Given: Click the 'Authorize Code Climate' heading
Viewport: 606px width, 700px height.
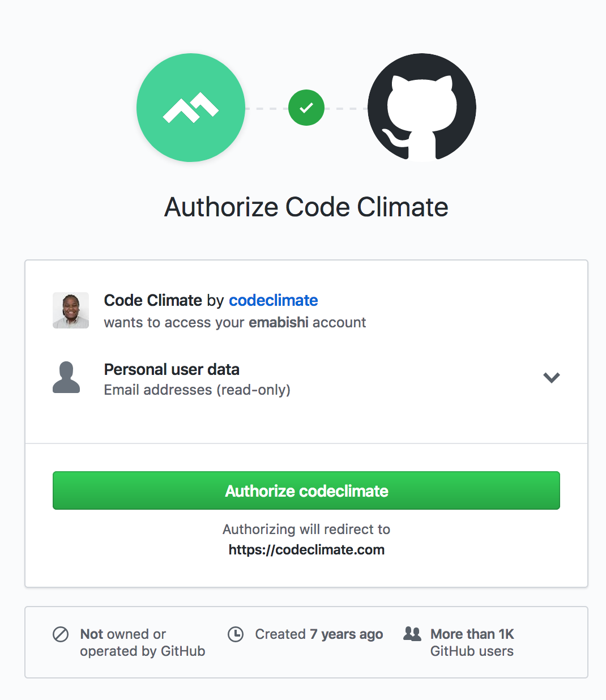Looking at the screenshot, I should (x=306, y=207).
